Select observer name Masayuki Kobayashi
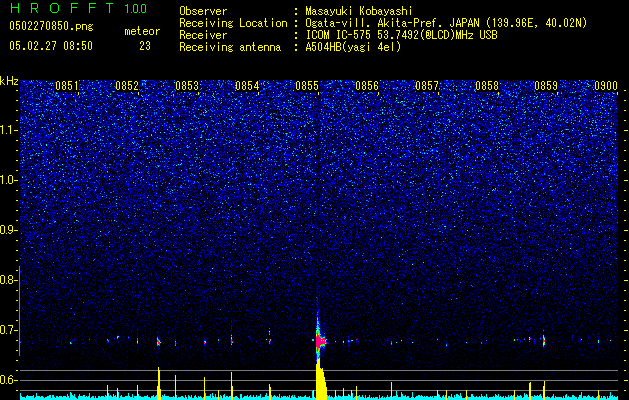Screen dimensions: 629x400 359,11
